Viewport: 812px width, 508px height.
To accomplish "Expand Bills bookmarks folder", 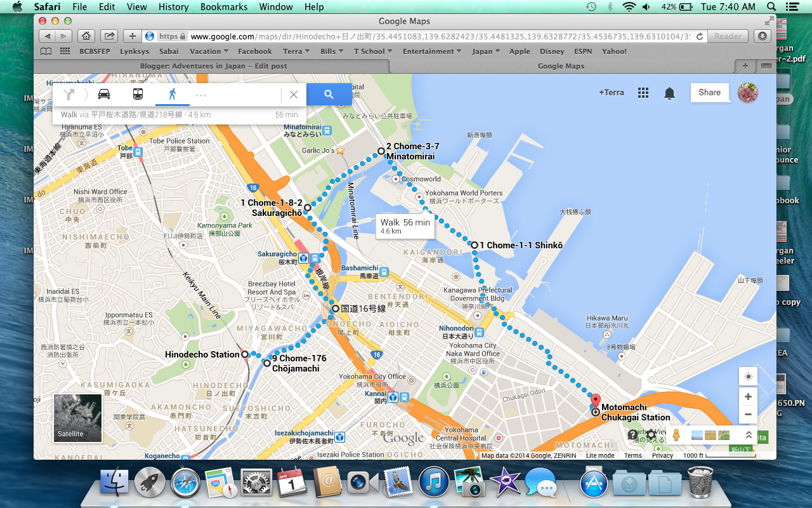I will (332, 51).
